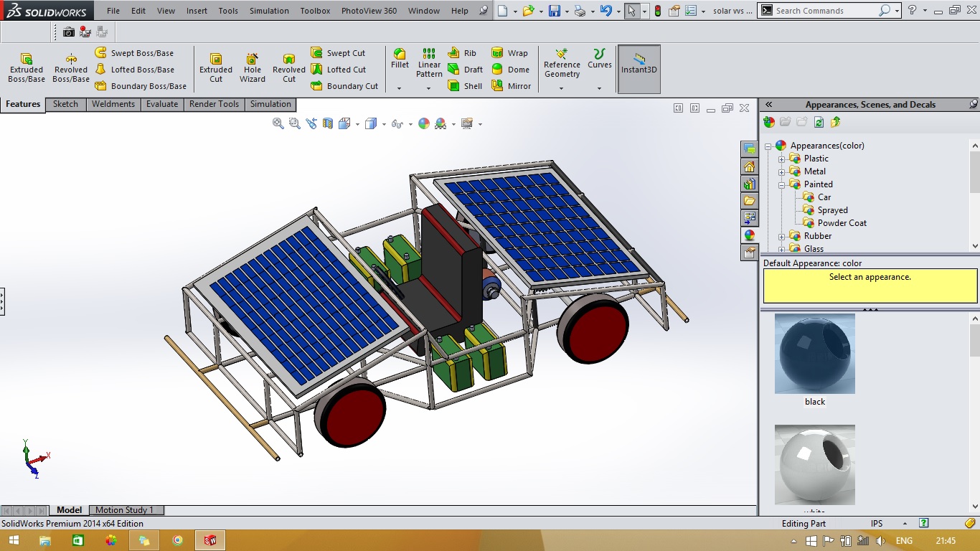Expand the Fillet dropdown arrow
Viewport: 980px width, 551px height.
pos(400,88)
